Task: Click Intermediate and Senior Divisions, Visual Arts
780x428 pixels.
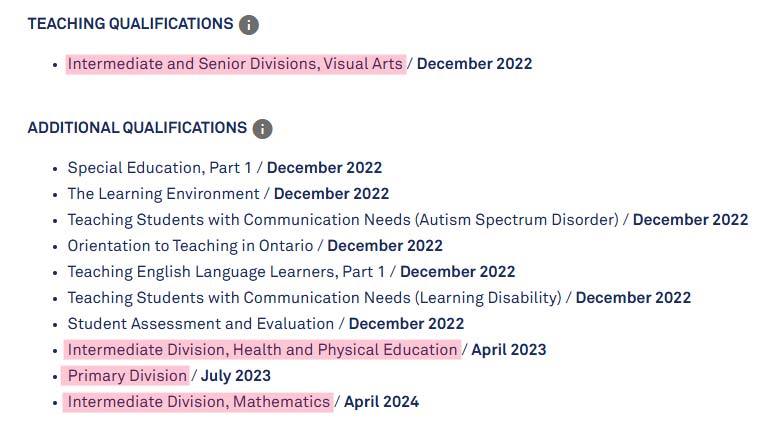Action: [235, 64]
